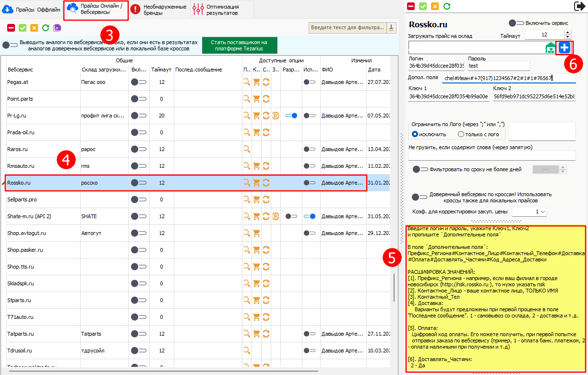Toggle 'Фильтровать по сроку не более дней' switch

coord(420,169)
